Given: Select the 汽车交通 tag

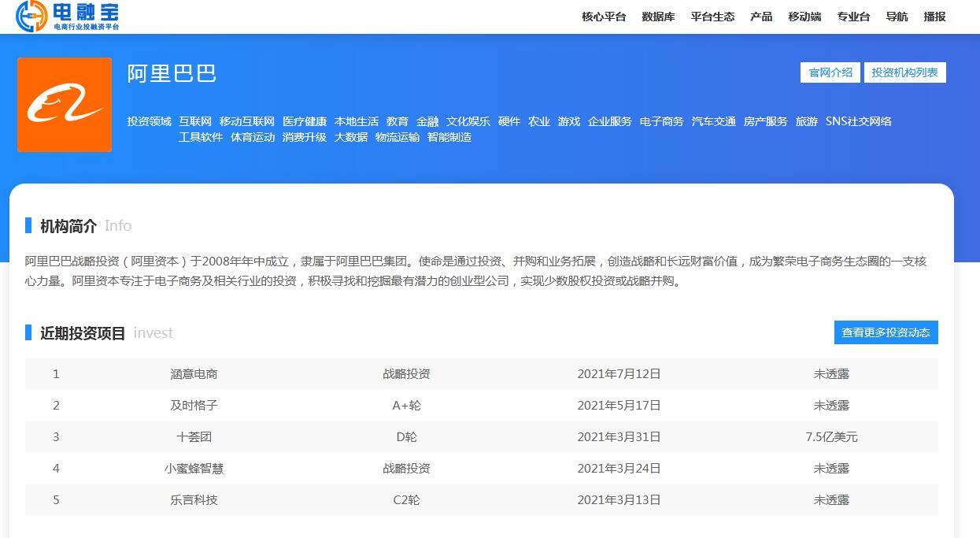Looking at the screenshot, I should click(x=714, y=121).
